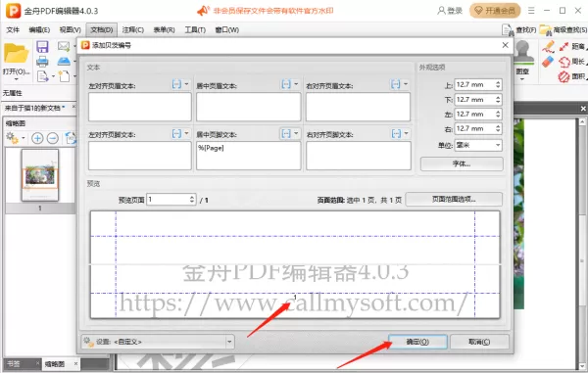The width and height of the screenshot is (588, 373).
Task: Open the hamburger menu in title bar
Action: click(531, 11)
